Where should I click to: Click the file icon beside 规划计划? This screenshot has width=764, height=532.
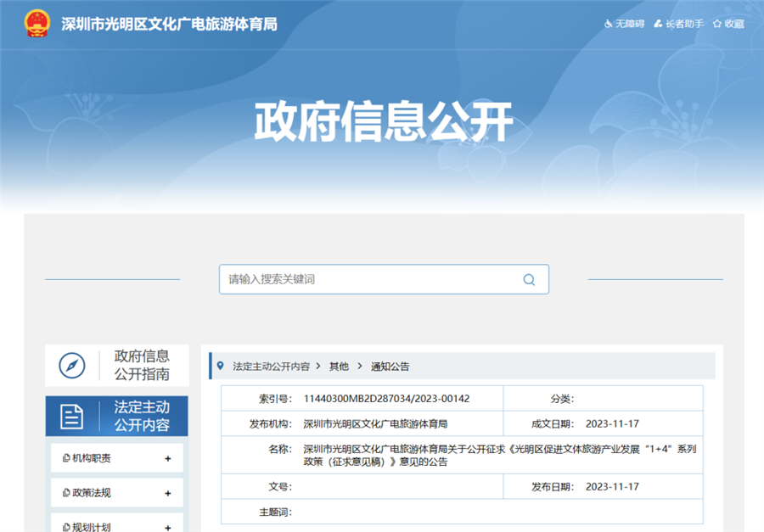click(66, 527)
